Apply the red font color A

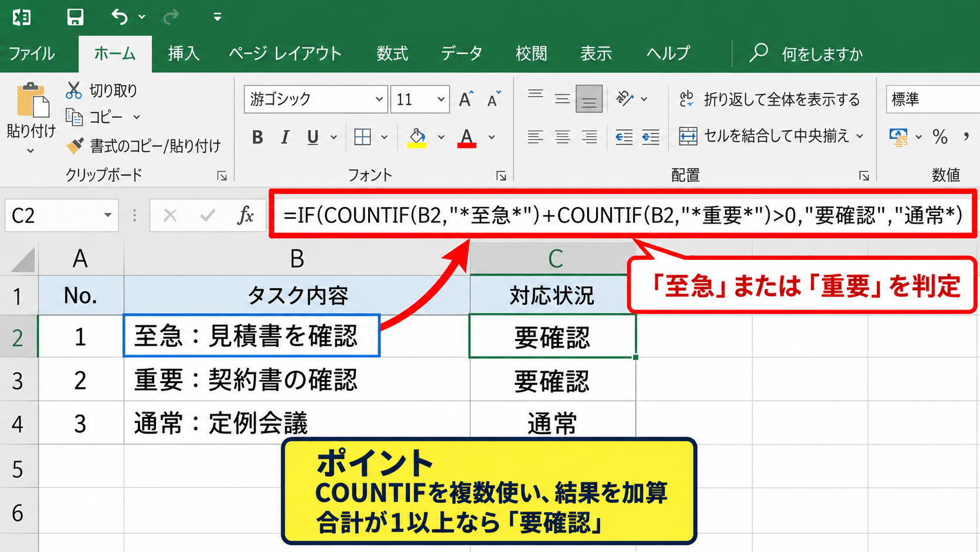467,138
